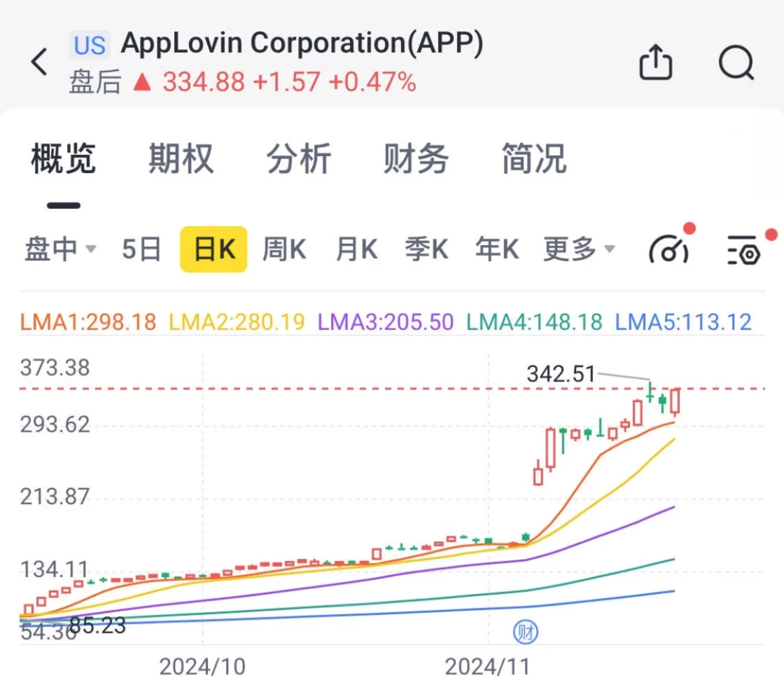Select the 5日 chart period
Screen dimensions: 784x685
[141, 249]
